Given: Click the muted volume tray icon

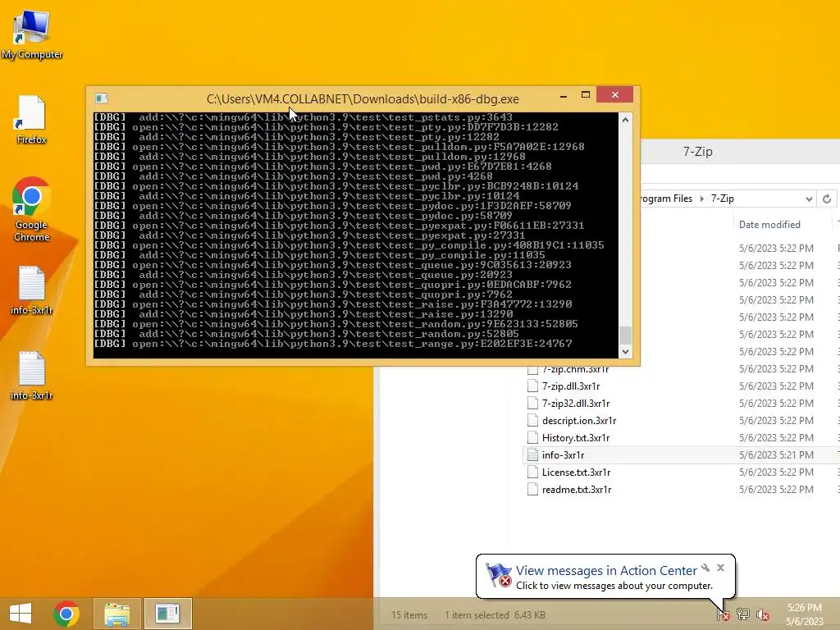Looking at the screenshot, I should (x=763, y=614).
